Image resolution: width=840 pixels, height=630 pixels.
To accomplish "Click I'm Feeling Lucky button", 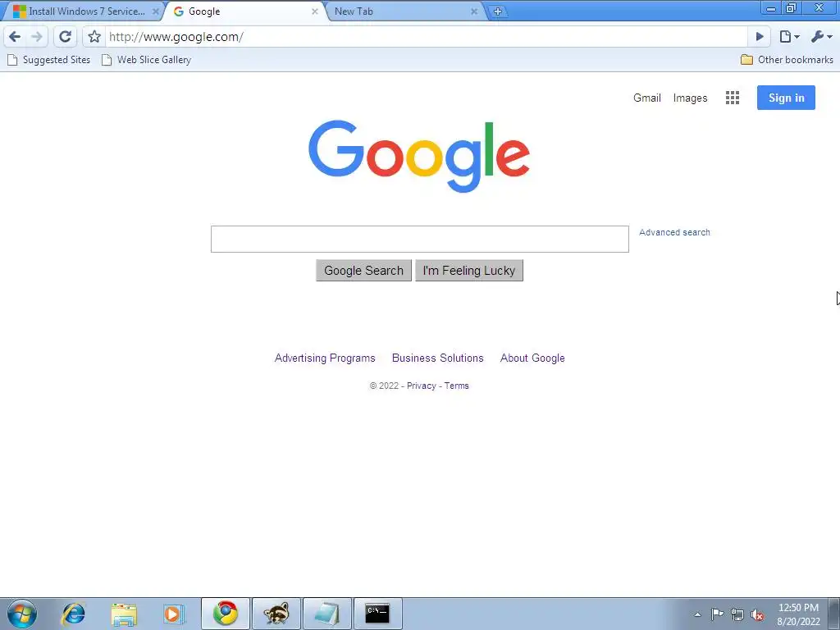I will coord(468,271).
